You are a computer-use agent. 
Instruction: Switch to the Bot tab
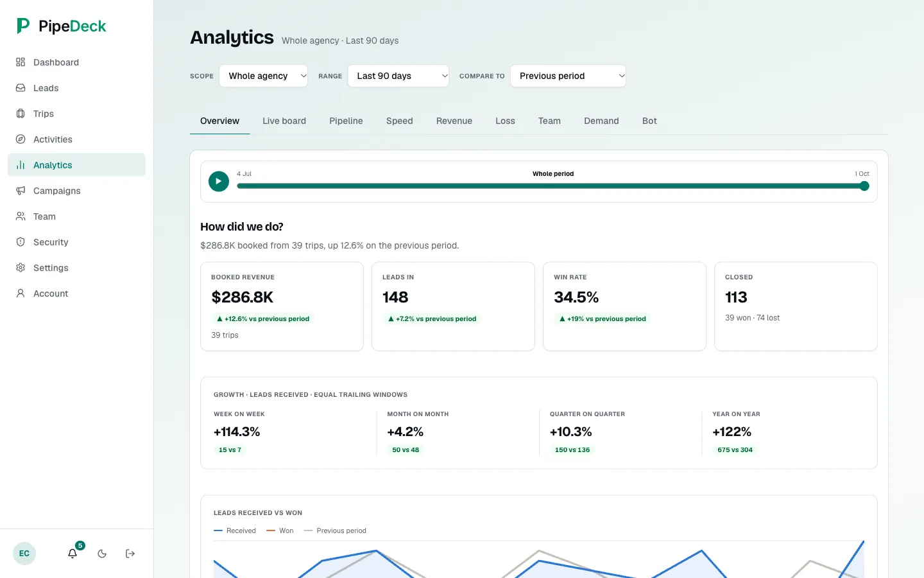point(649,121)
